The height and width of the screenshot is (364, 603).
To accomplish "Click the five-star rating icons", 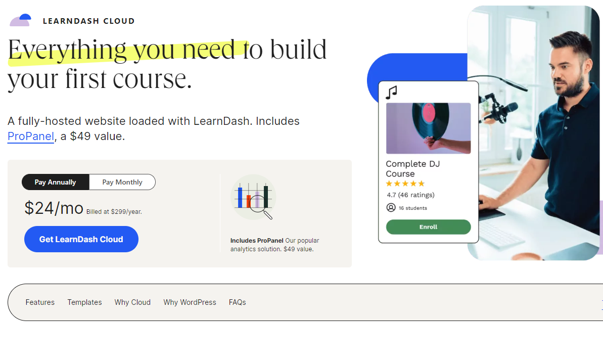I will (x=405, y=184).
